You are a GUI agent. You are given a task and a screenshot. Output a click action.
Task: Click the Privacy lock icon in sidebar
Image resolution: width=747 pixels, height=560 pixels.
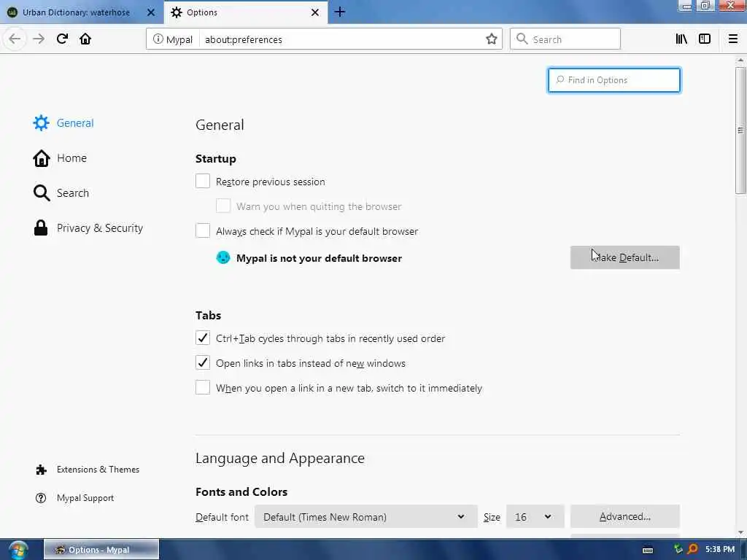(x=41, y=227)
